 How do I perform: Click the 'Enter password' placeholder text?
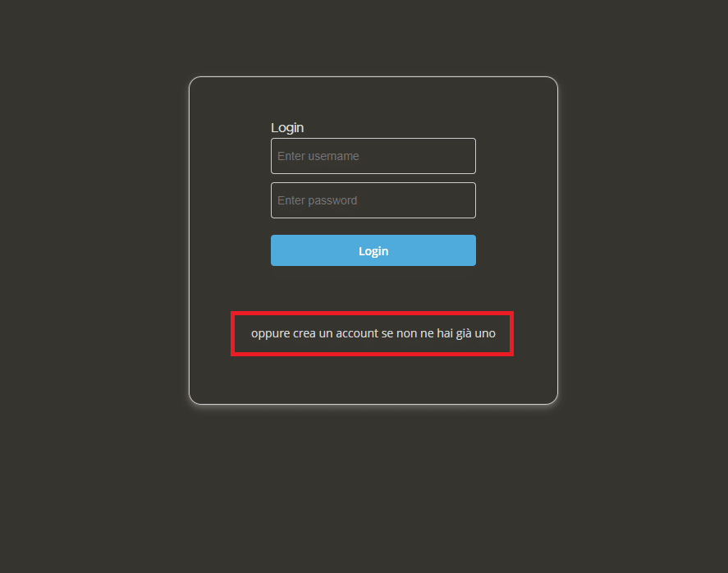(317, 200)
